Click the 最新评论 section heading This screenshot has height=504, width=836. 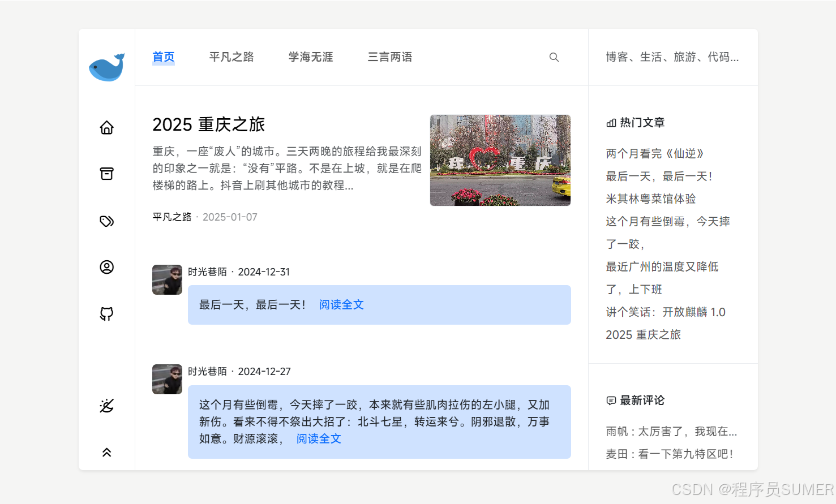(x=642, y=400)
